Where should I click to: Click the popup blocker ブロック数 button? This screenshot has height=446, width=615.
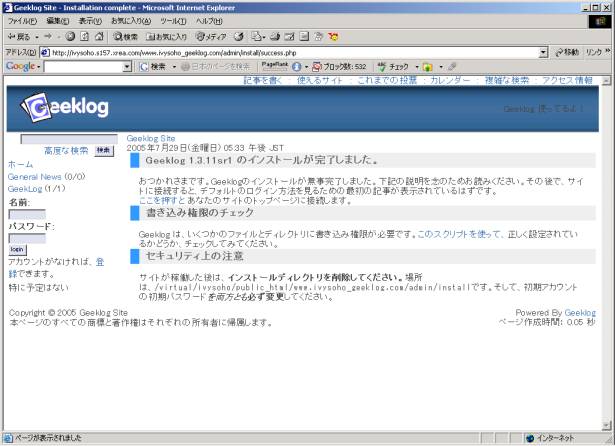(339, 67)
